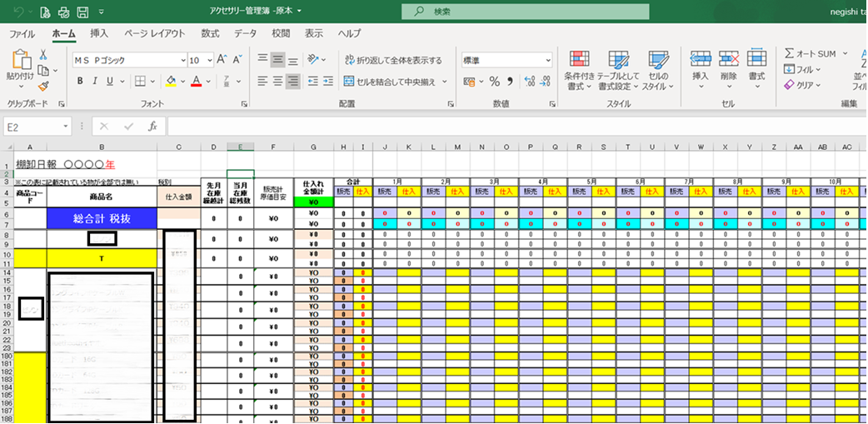868x424 pixels.
Task: Open the font name dropdown MS Pゴシック
Action: click(129, 60)
